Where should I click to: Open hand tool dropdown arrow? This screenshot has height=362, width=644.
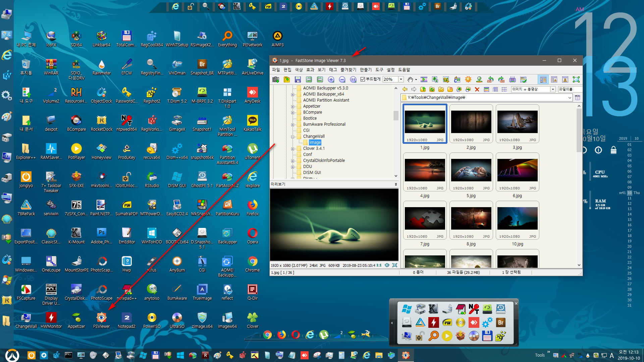coord(416,79)
